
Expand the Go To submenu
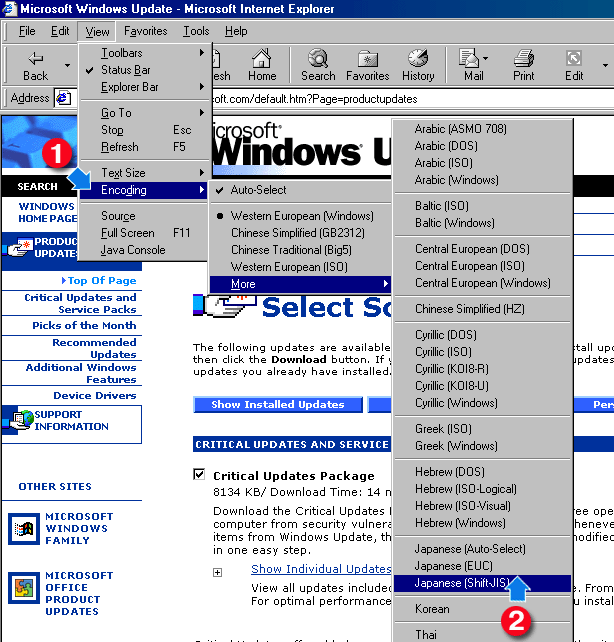tap(144, 113)
